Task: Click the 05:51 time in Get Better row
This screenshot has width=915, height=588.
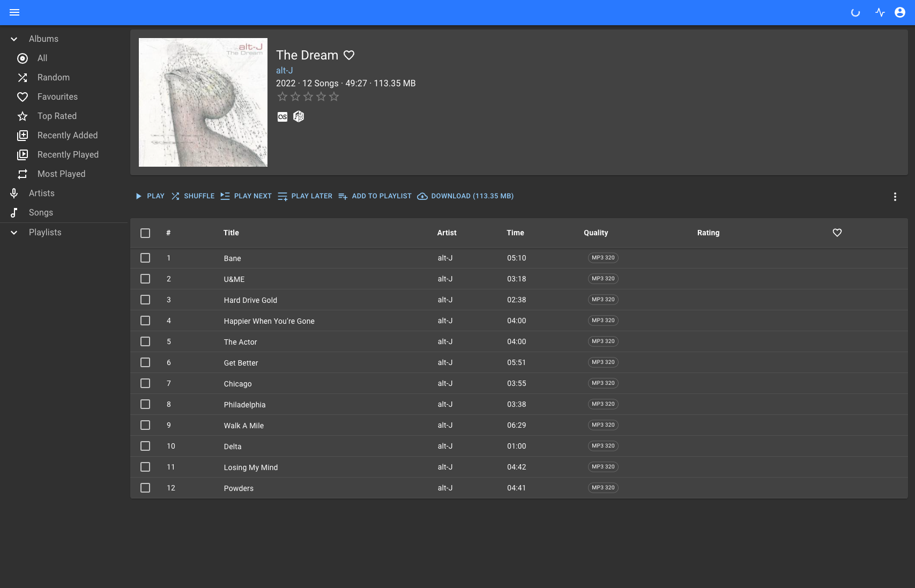Action: [x=516, y=362]
